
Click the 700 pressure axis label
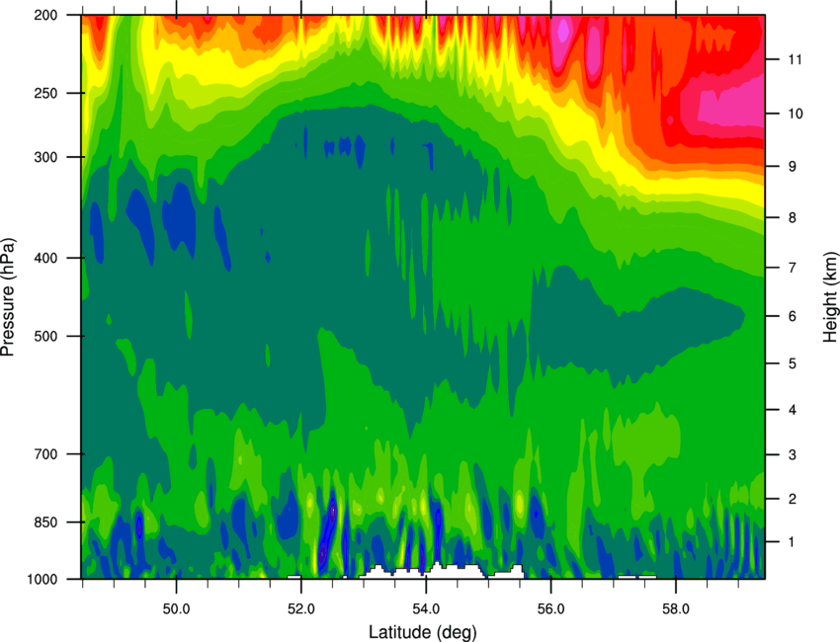(x=45, y=454)
